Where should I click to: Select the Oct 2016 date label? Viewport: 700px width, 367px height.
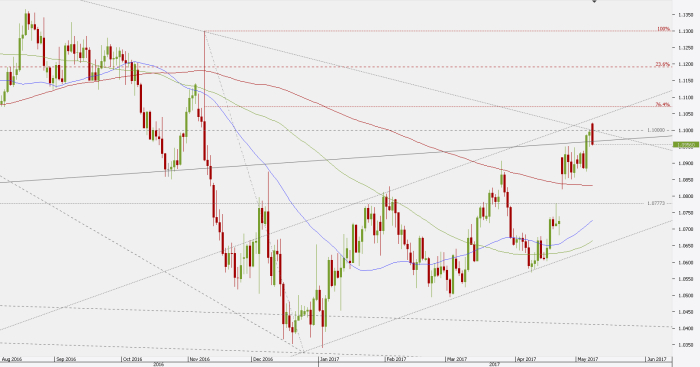click(x=132, y=359)
